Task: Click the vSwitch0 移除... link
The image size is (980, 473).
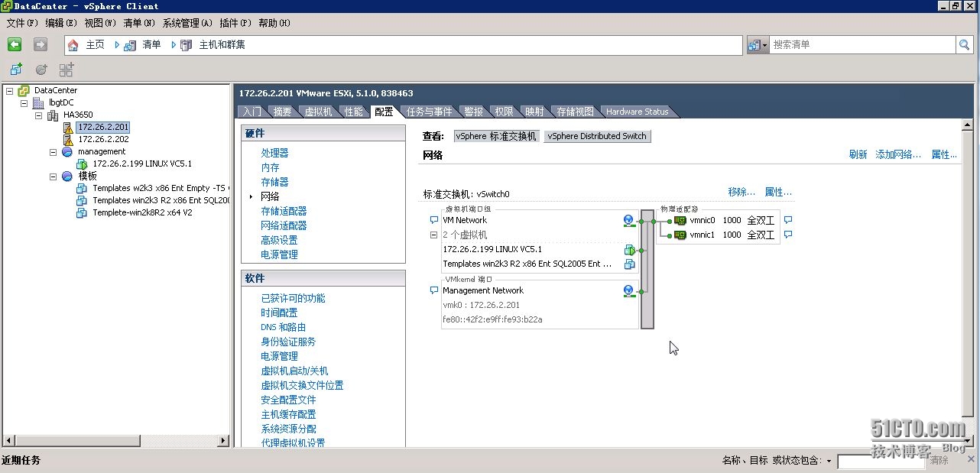Action: point(741,192)
